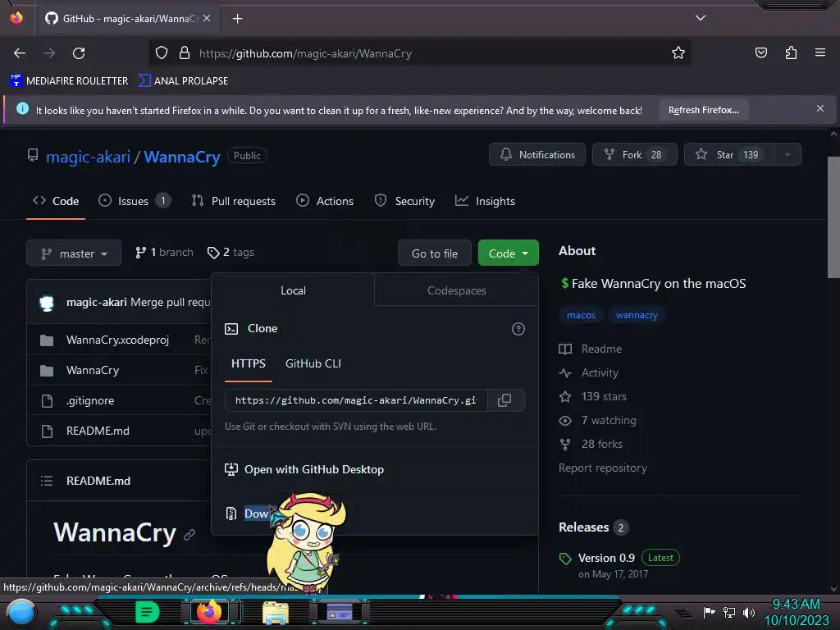Open the MEDIAFIRE ROULETTER bookmark
The image size is (840, 630).
click(x=69, y=81)
